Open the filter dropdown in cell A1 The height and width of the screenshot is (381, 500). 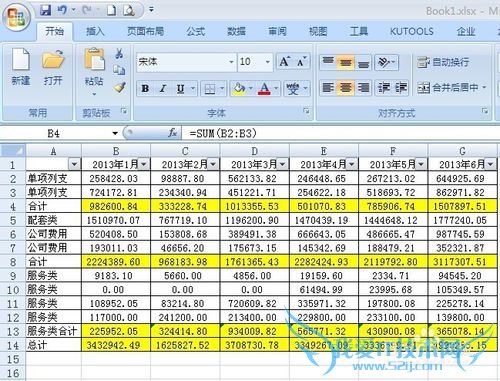[x=74, y=164]
